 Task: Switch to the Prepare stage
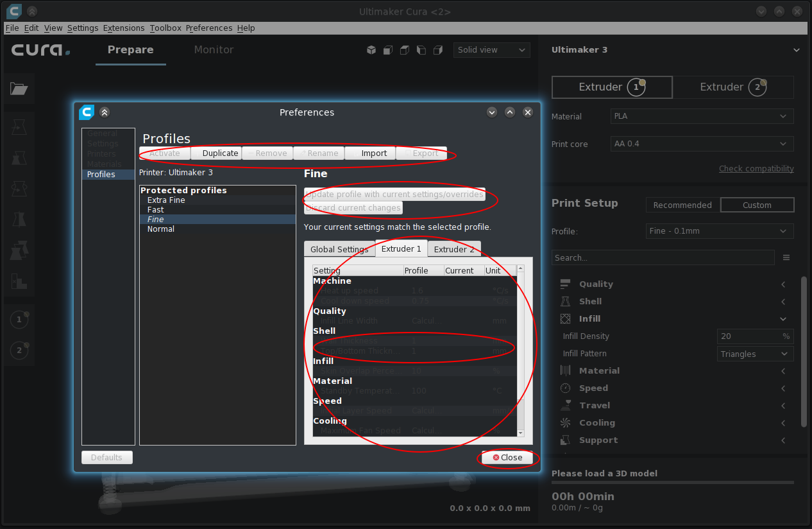pyautogui.click(x=130, y=49)
